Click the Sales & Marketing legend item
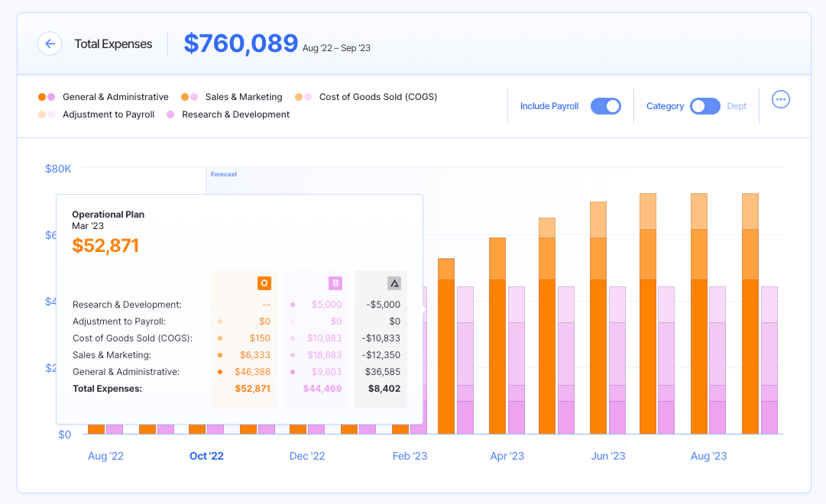The width and height of the screenshot is (826, 504). click(243, 97)
